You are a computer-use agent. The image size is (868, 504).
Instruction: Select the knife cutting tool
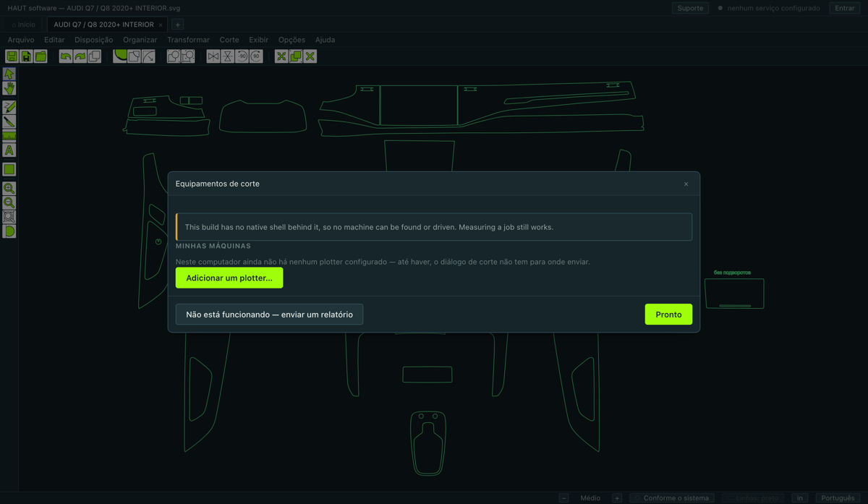(9, 121)
